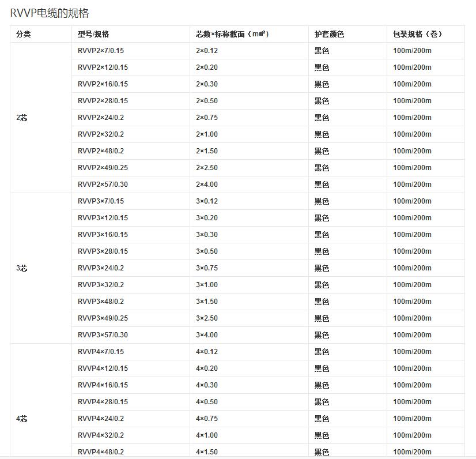Select the 2芯 category cell
The image size is (476, 459).
[22, 118]
